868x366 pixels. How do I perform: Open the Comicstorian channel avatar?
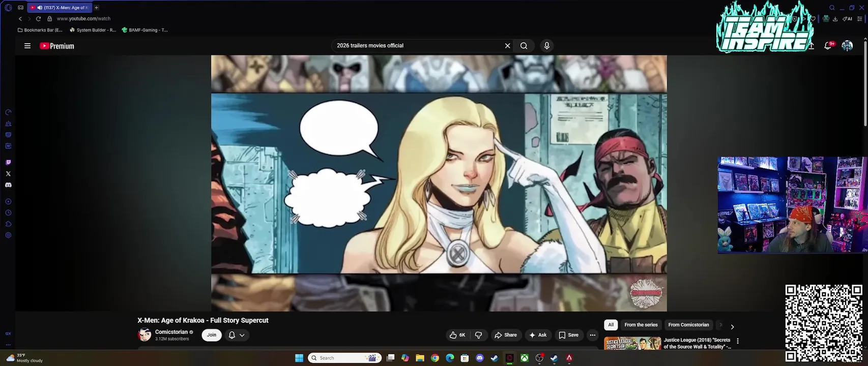pos(144,335)
